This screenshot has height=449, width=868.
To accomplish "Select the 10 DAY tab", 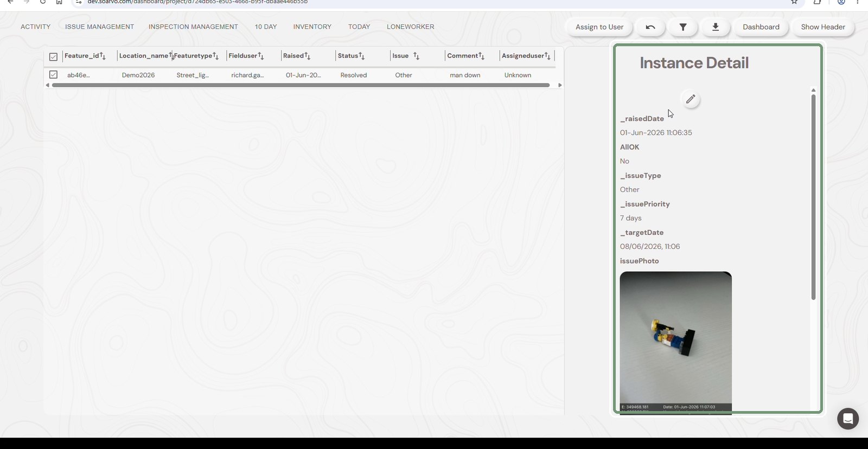I will [x=266, y=27].
